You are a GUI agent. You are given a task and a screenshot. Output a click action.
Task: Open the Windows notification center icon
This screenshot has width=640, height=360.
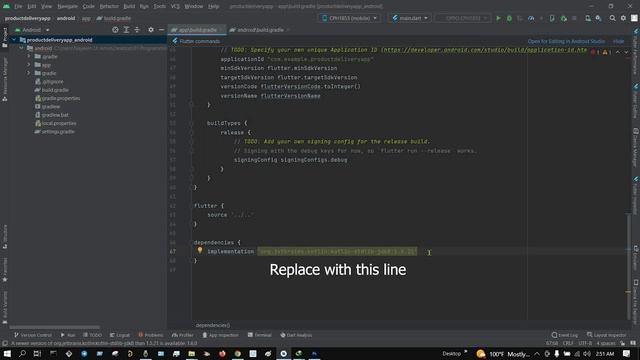pos(627,353)
